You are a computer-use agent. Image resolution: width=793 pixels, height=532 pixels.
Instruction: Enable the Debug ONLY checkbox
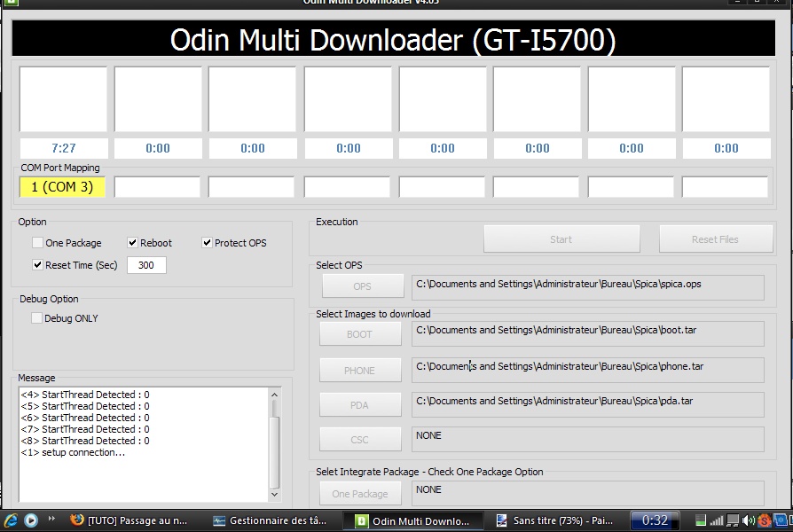tap(36, 318)
